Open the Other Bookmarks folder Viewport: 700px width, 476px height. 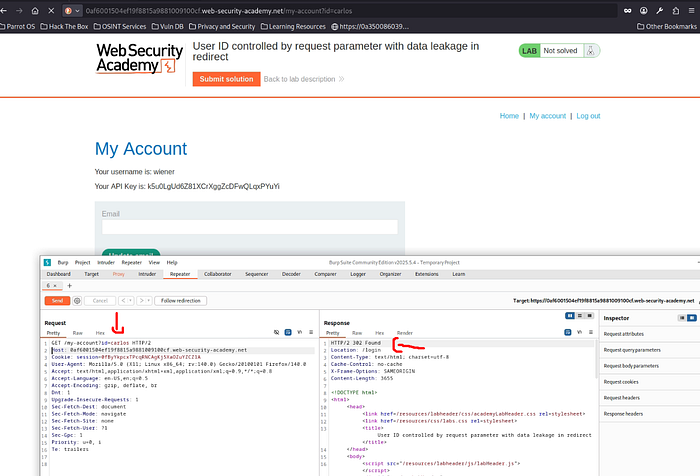(x=667, y=27)
